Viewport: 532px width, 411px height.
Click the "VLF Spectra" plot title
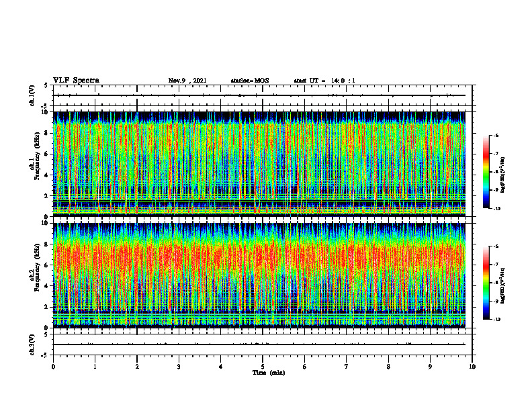[76, 80]
